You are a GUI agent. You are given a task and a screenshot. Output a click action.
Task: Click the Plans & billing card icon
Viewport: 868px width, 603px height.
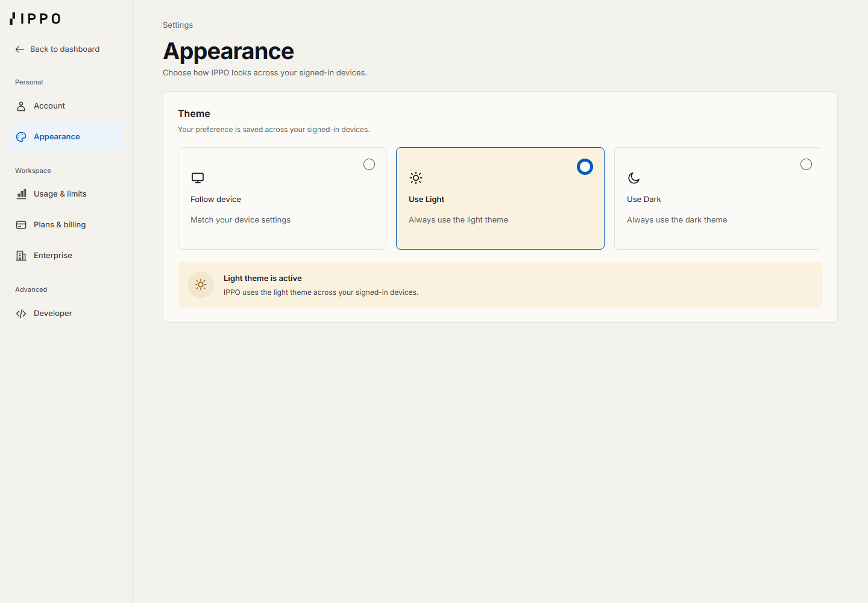point(21,225)
